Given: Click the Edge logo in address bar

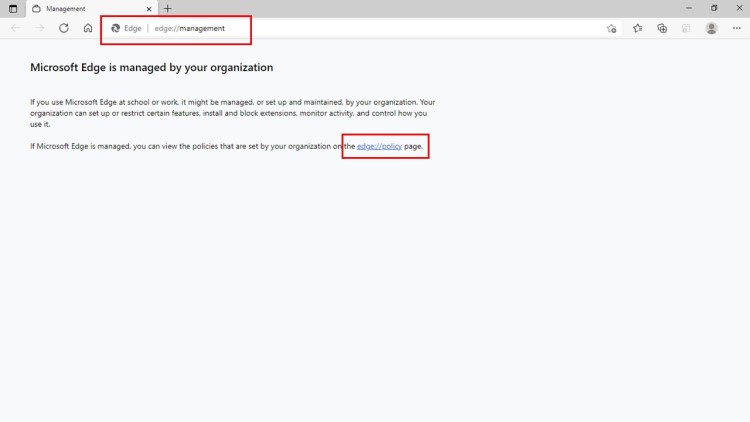Looking at the screenshot, I should pyautogui.click(x=116, y=28).
